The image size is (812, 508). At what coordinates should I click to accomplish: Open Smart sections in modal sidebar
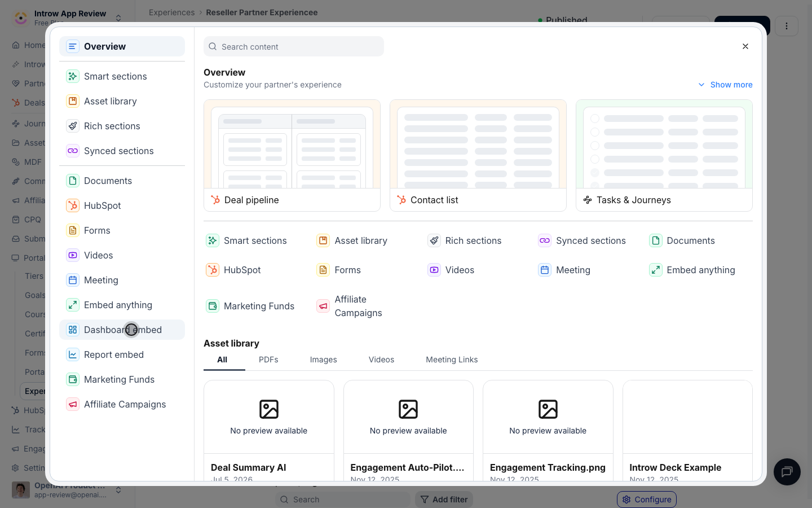pos(122,76)
